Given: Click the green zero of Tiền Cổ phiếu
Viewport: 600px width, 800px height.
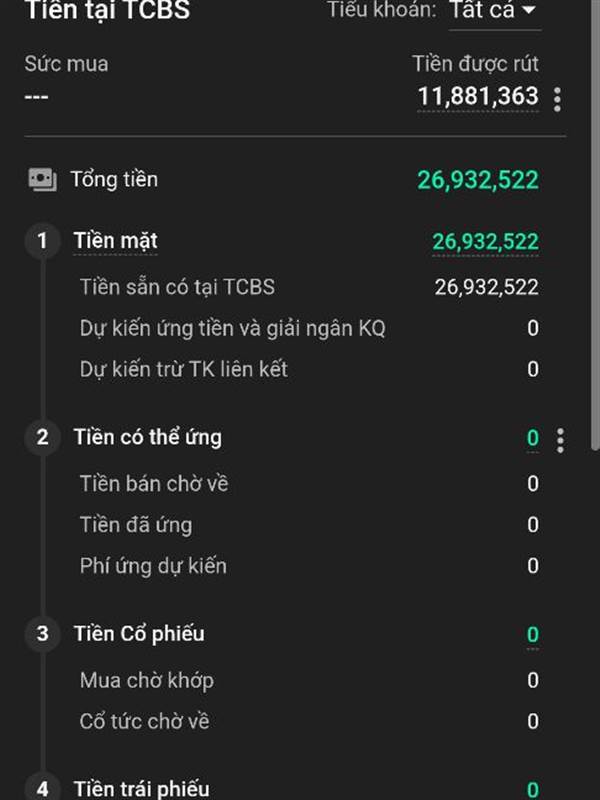Looking at the screenshot, I should [x=533, y=635].
